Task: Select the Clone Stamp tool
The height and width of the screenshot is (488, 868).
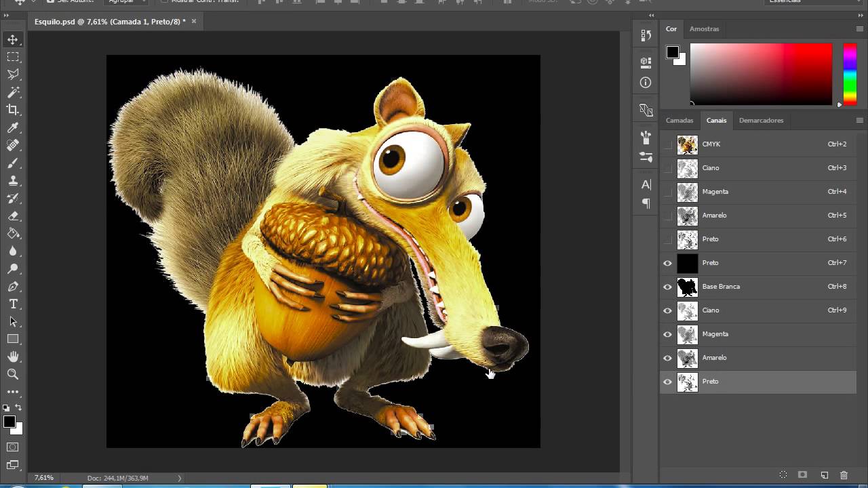Action: (x=13, y=180)
